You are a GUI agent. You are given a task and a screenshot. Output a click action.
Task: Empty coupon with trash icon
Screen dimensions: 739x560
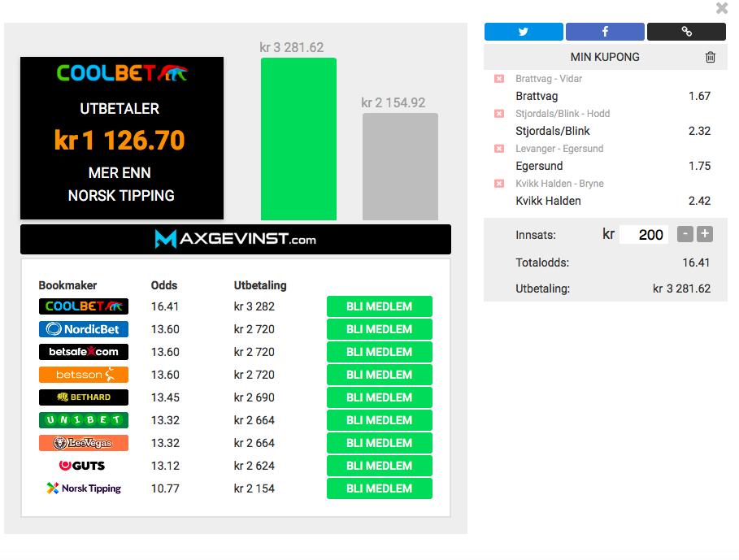click(711, 57)
